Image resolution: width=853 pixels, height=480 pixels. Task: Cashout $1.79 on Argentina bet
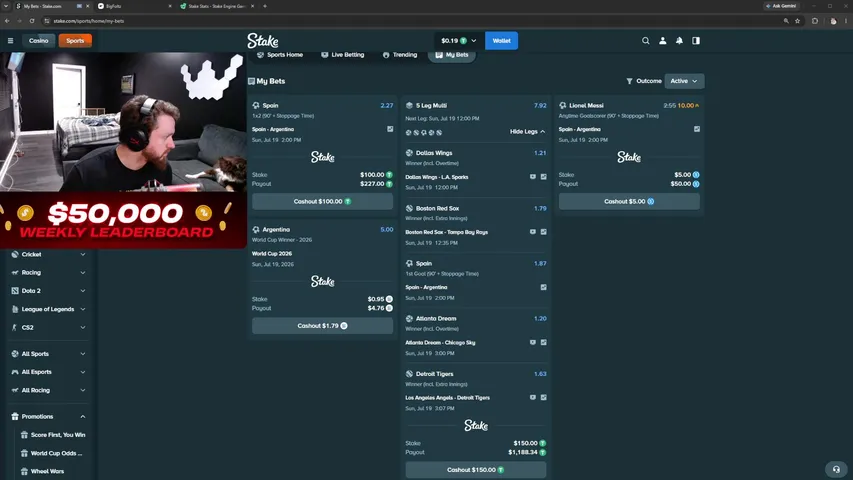(x=322, y=325)
